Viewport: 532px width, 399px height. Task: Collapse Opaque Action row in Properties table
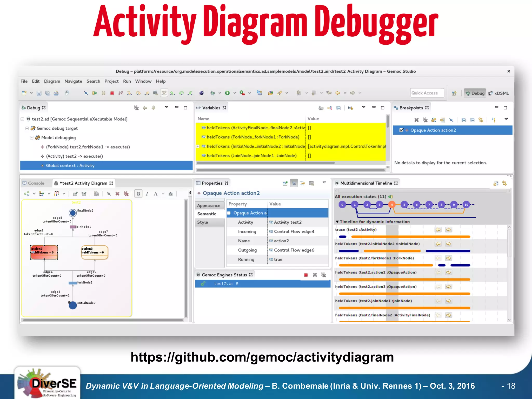click(229, 213)
